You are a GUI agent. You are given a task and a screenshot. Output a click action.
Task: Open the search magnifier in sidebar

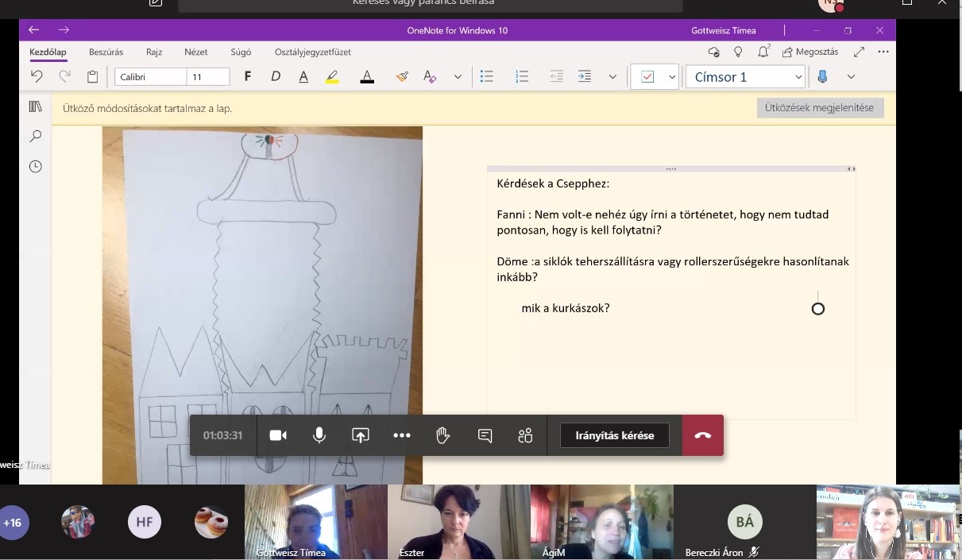[x=36, y=137]
